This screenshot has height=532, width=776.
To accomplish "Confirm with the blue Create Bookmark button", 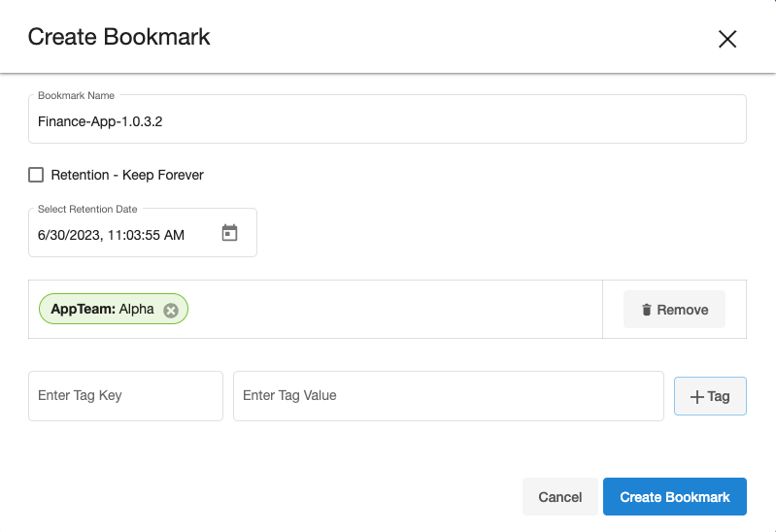I will click(674, 496).
